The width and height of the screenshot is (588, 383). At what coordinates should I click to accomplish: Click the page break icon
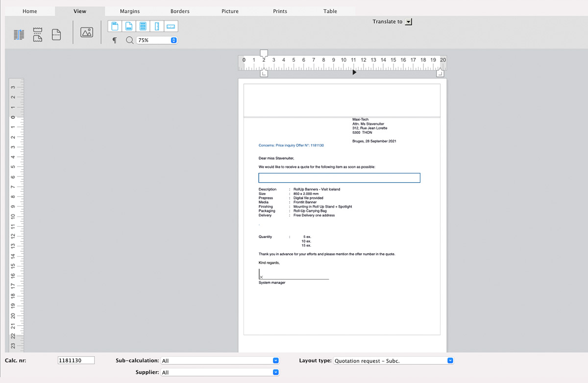point(56,35)
